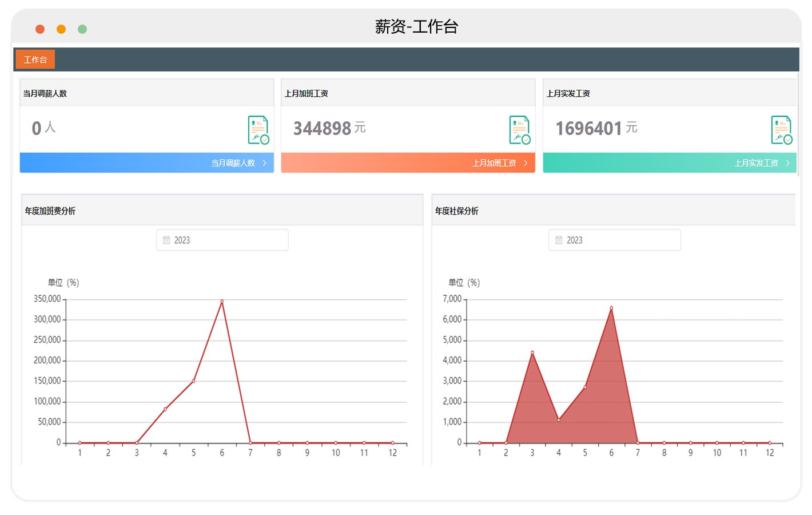
Task: Click the document icon in 当月调薪人数 card
Action: (258, 130)
